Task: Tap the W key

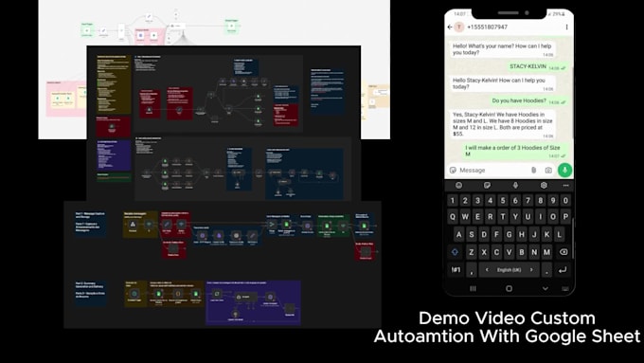Action: click(x=465, y=217)
